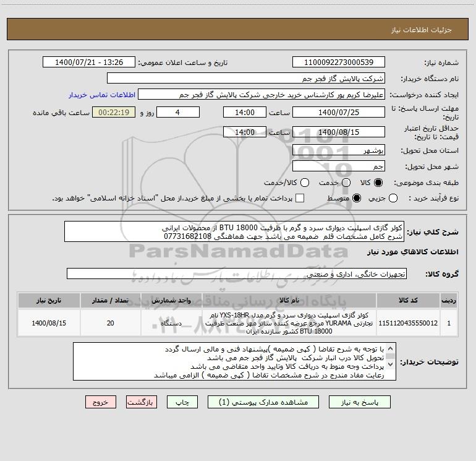The height and width of the screenshot is (461, 476).
Task: Click the remaining time 00:22:19 field
Action: 114,112
